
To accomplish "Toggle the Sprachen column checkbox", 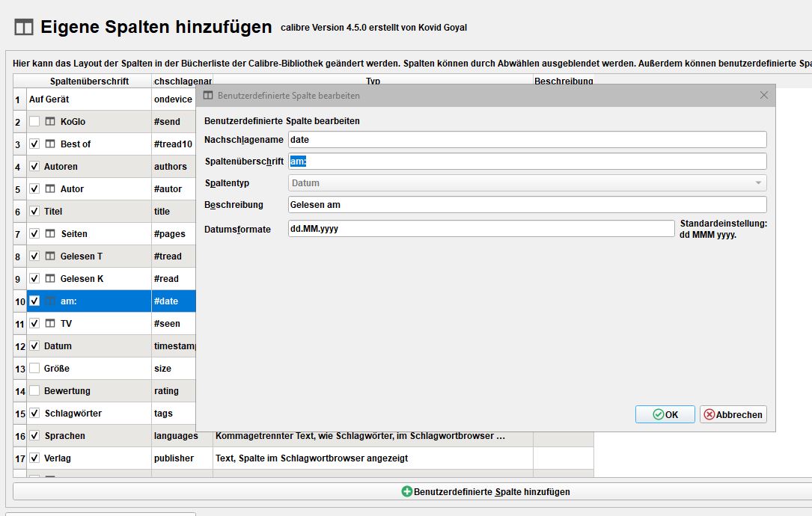I will pyautogui.click(x=34, y=435).
